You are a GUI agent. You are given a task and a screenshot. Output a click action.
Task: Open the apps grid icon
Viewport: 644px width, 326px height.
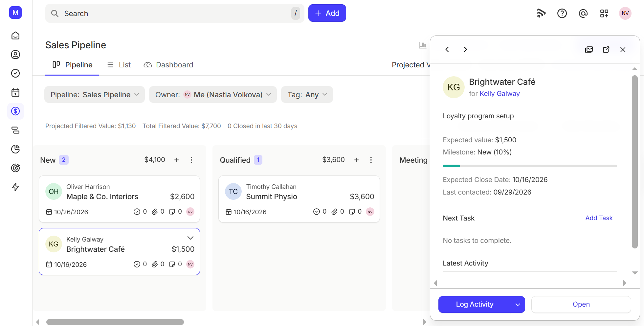[604, 13]
